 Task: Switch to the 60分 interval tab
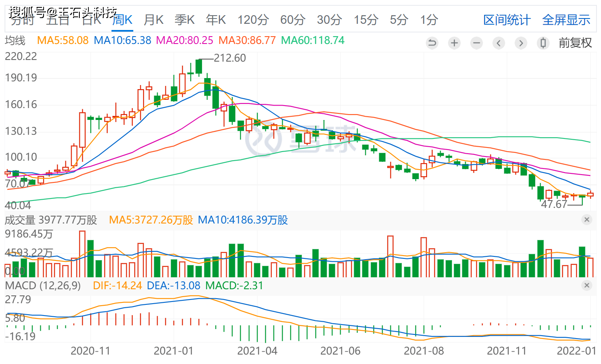tap(292, 20)
